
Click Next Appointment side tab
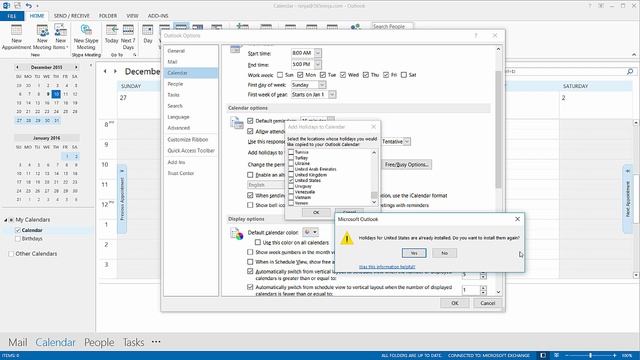[x=628, y=199]
